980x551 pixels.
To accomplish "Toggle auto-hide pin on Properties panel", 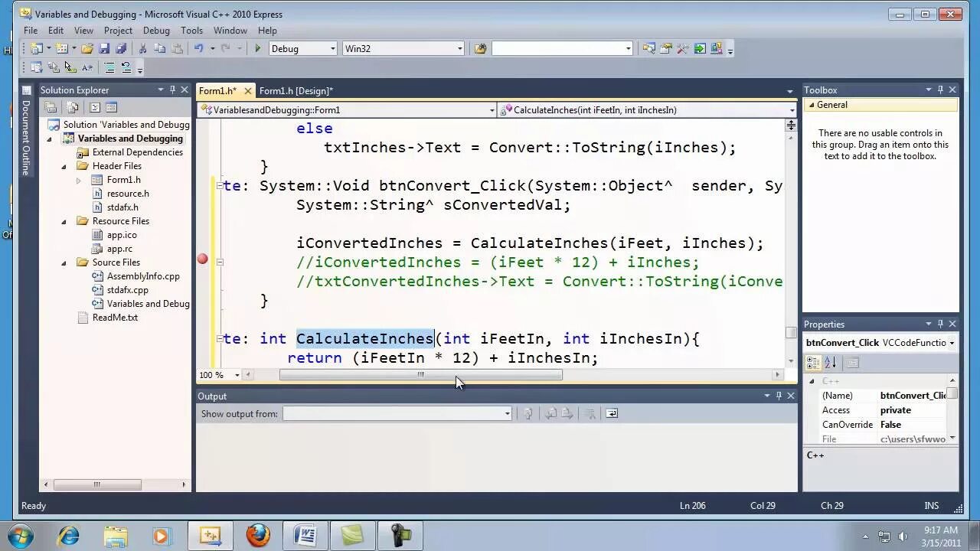I will tap(941, 324).
